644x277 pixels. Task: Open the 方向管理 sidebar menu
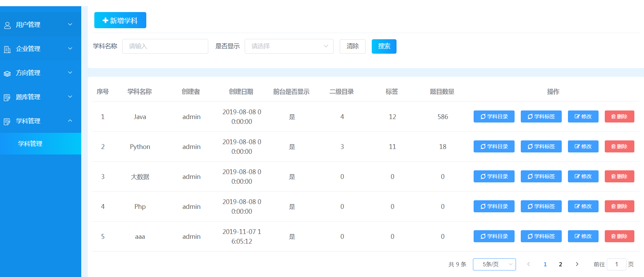[x=41, y=73]
